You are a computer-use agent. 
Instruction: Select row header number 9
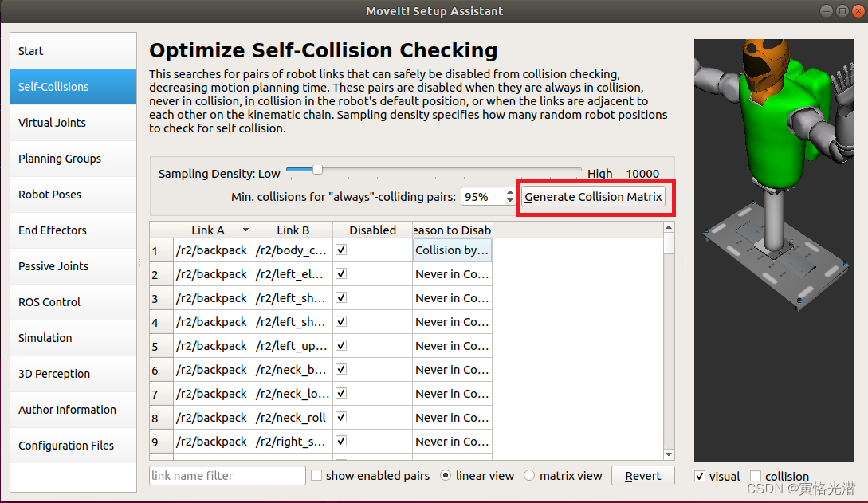point(161,442)
